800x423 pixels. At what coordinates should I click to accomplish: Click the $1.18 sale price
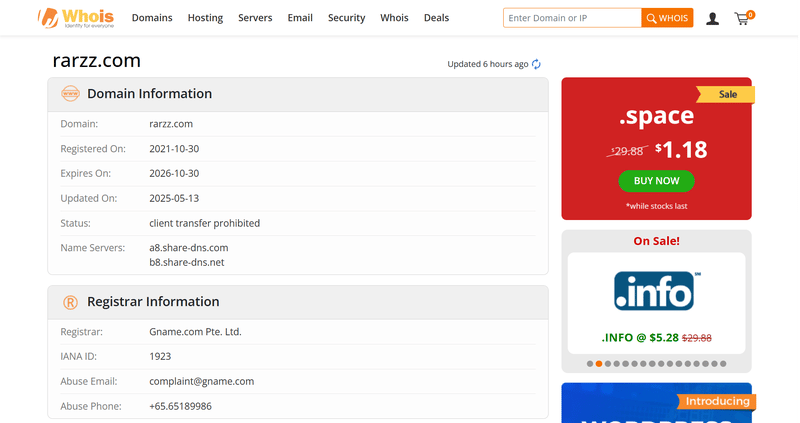point(682,150)
